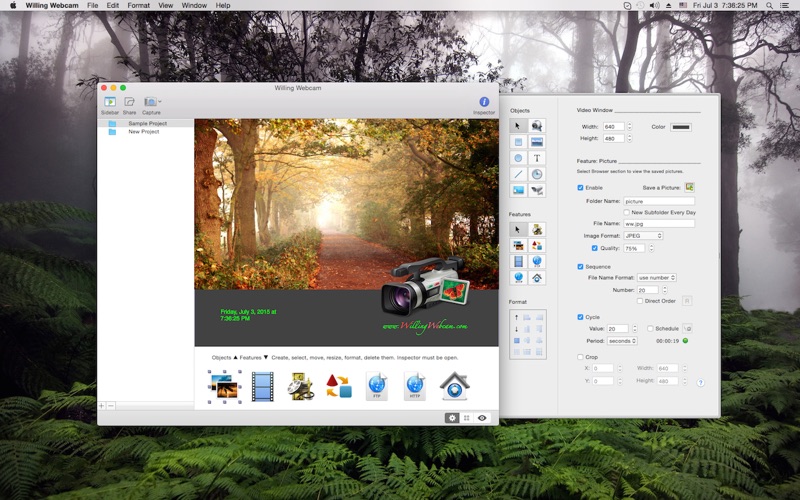800x500 pixels.
Task: Switch to eye preview view button
Action: pyautogui.click(x=482, y=418)
